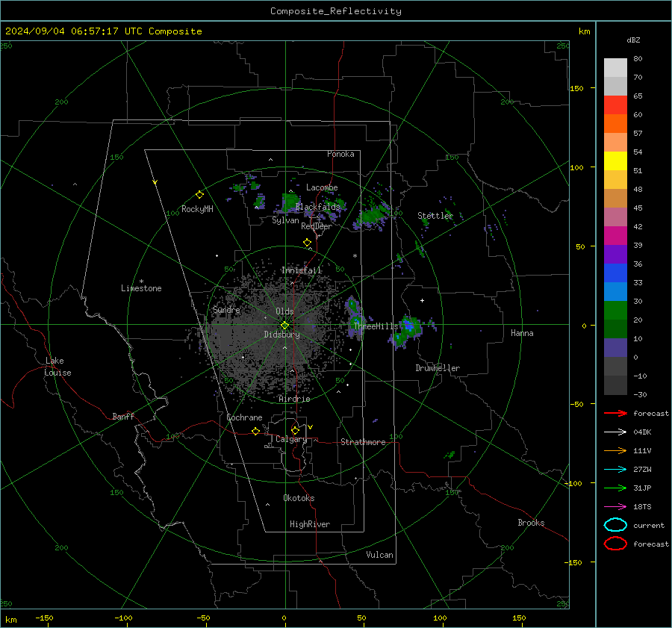This screenshot has height=628, width=672.
Task: Click the RockyMH label
Action: 197,209
